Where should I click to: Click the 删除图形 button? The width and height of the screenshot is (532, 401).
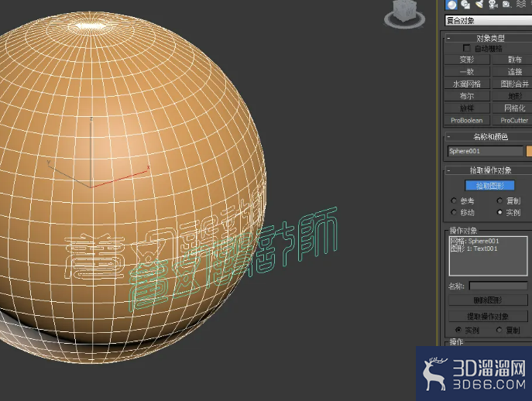488,300
